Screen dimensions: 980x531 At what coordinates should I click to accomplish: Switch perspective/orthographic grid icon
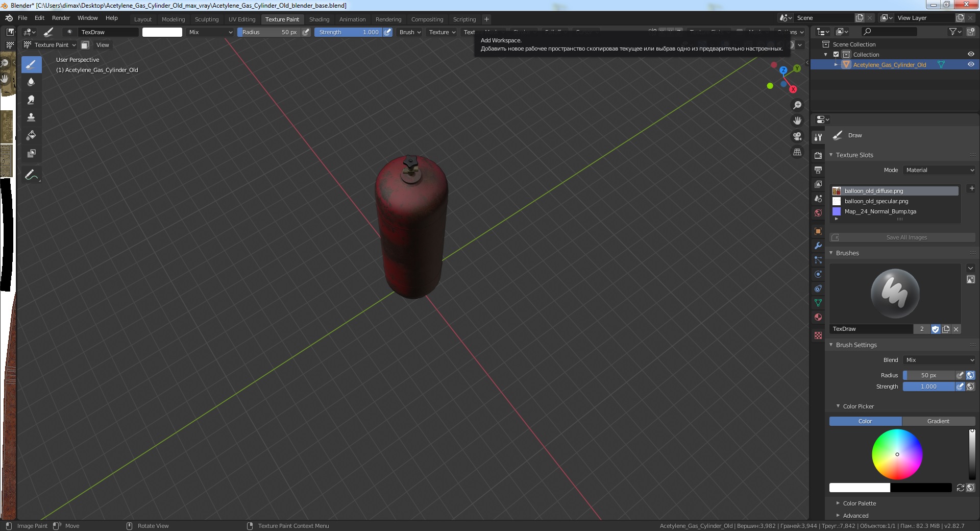tap(797, 152)
